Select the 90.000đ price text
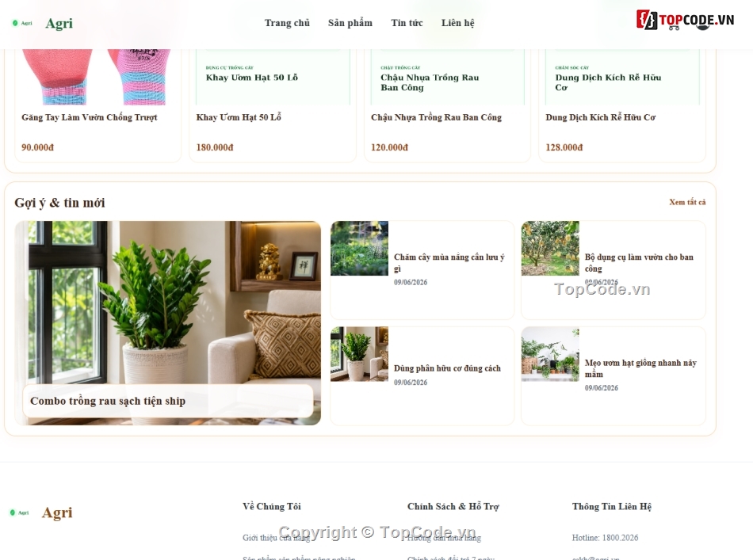753x560 pixels. click(x=37, y=148)
